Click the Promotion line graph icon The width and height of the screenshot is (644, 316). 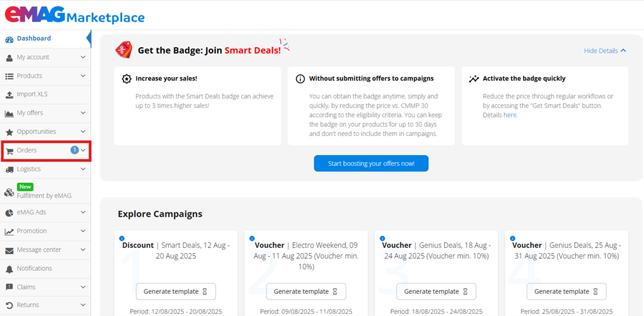coord(10,232)
